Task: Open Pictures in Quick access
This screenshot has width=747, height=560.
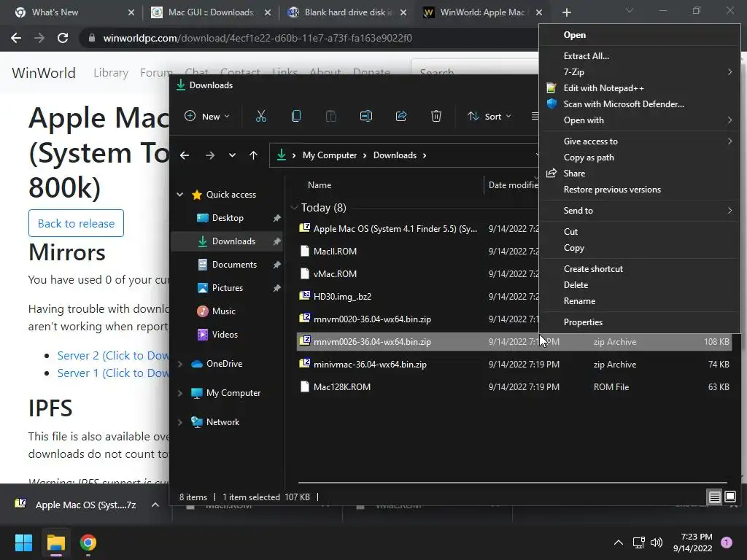Action: 228,287
